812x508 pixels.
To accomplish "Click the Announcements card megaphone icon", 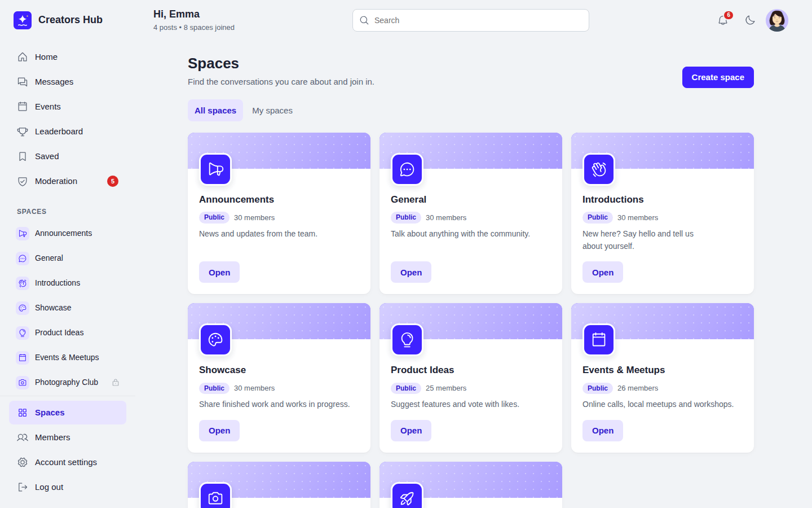I will [x=215, y=169].
